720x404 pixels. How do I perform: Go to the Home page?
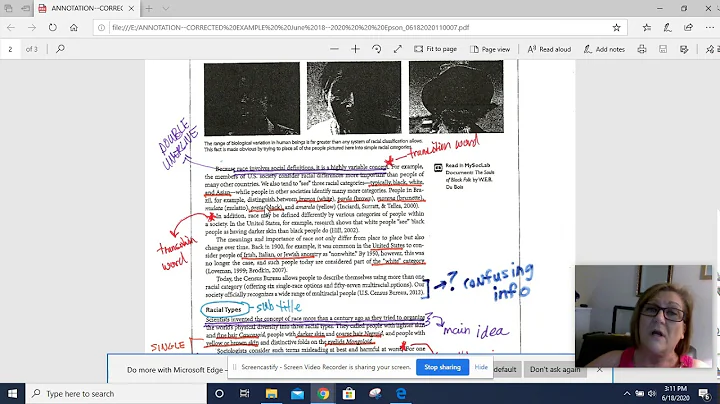(x=73, y=28)
